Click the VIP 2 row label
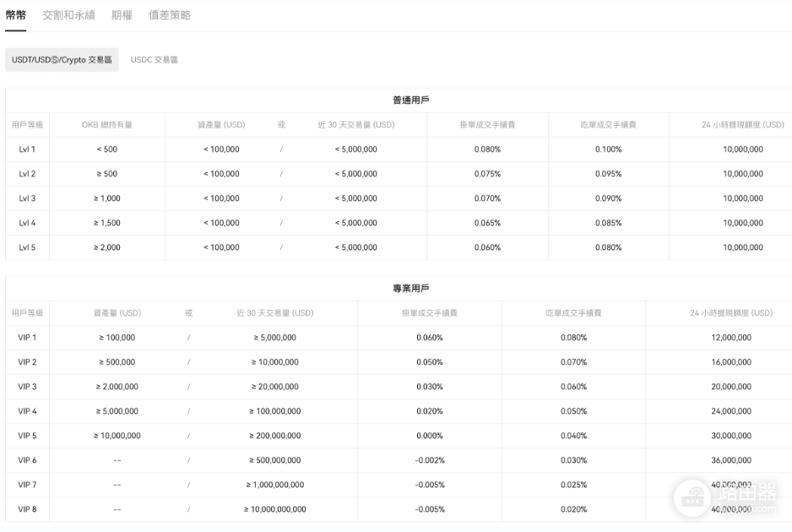Screen dimensions: 792x532 click(x=27, y=361)
